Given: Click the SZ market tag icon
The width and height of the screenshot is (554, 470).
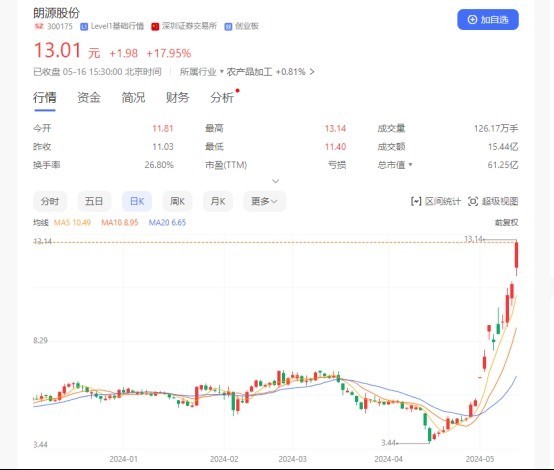Looking at the screenshot, I should click(39, 26).
